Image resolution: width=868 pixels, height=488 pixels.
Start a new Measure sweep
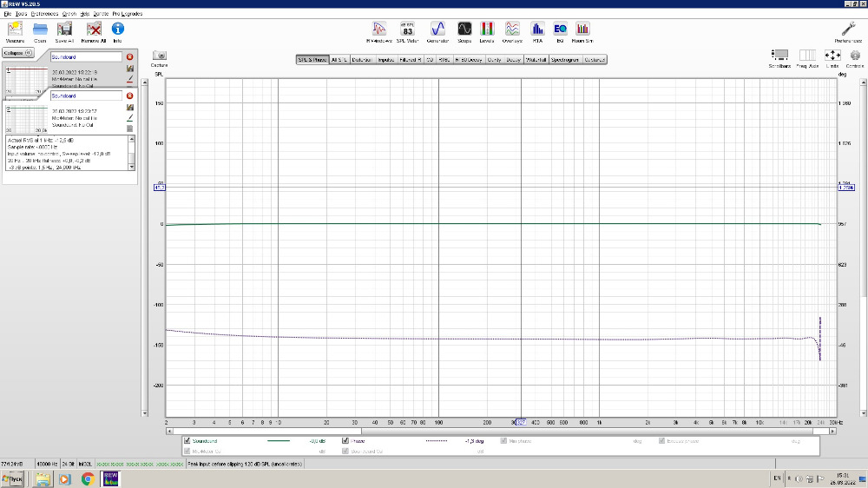point(15,32)
